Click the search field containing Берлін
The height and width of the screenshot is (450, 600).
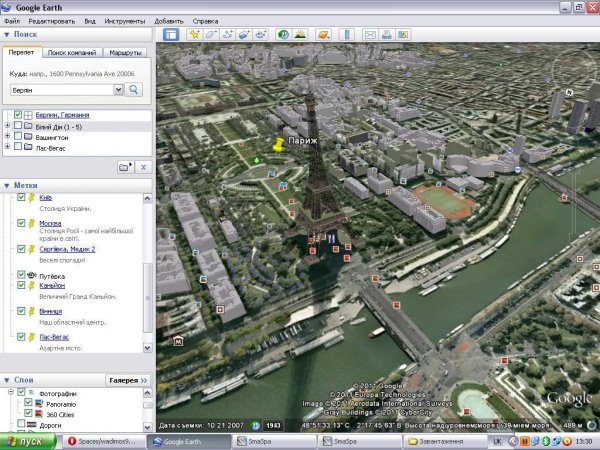tap(62, 90)
